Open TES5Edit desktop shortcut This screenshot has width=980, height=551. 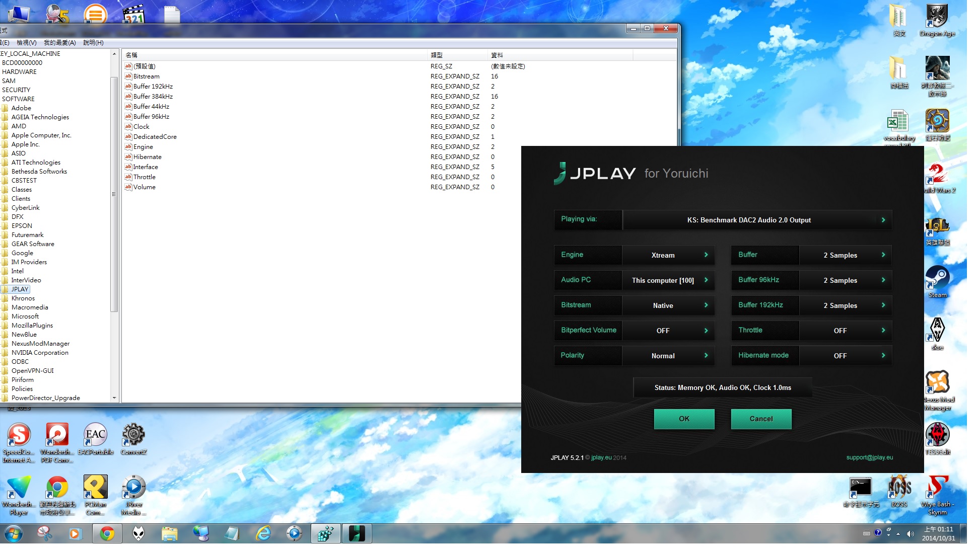[x=937, y=439]
